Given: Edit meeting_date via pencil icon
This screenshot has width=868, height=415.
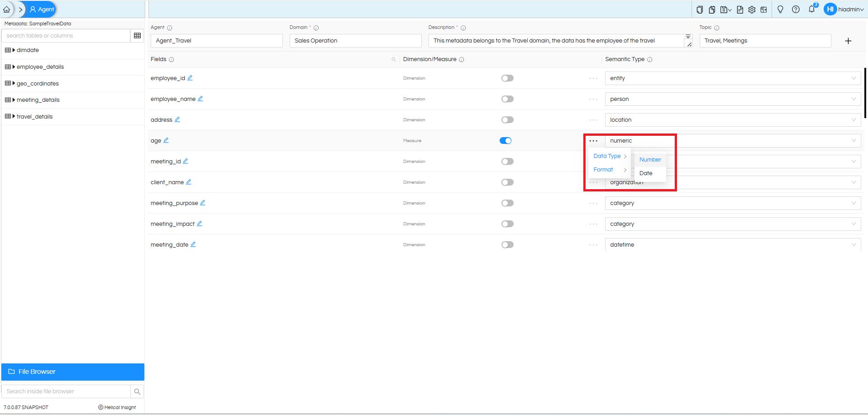Looking at the screenshot, I should click(x=193, y=244).
